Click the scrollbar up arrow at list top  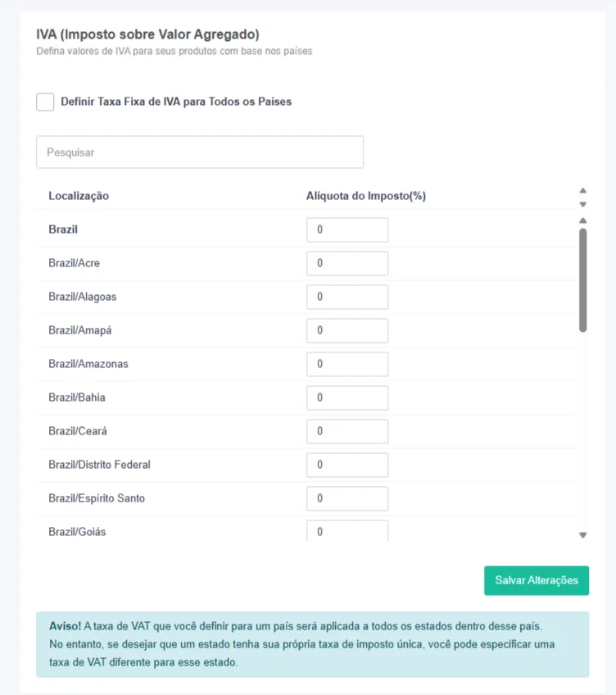point(582,220)
